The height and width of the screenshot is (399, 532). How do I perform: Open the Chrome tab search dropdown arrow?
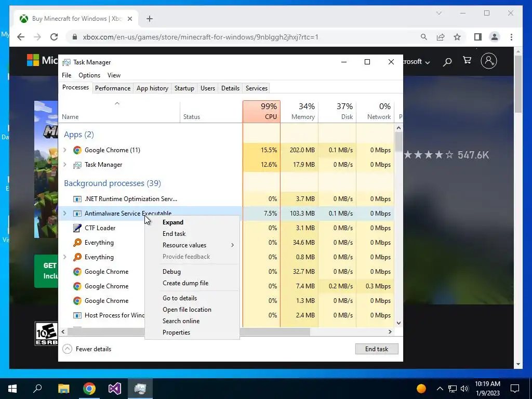[438, 13]
